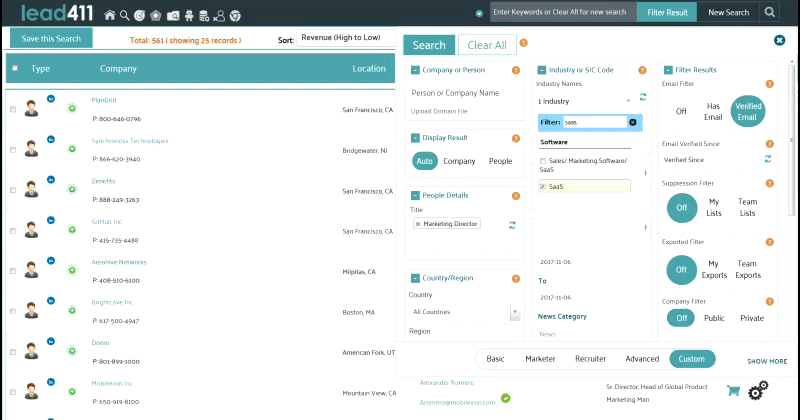Open the settings gears icon
This screenshot has width=800, height=420.
(758, 390)
